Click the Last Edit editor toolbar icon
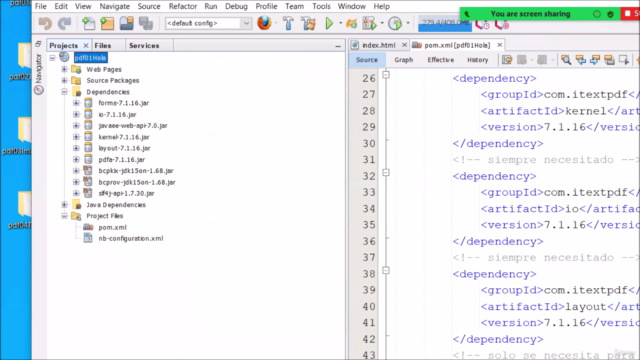Screen dimensions: 640x360 pyautogui.click(x=507, y=60)
